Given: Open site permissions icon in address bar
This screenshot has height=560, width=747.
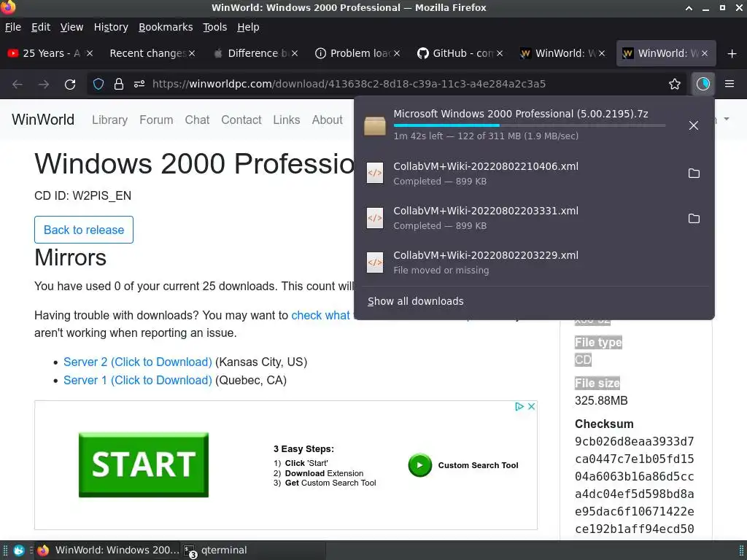Looking at the screenshot, I should point(139,85).
